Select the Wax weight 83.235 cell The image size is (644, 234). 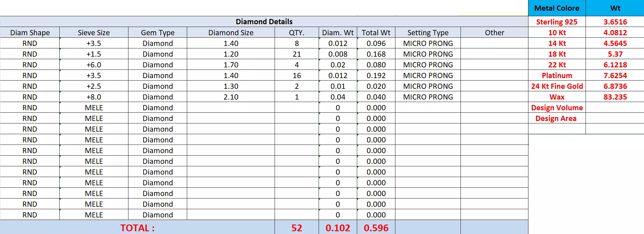coord(615,97)
